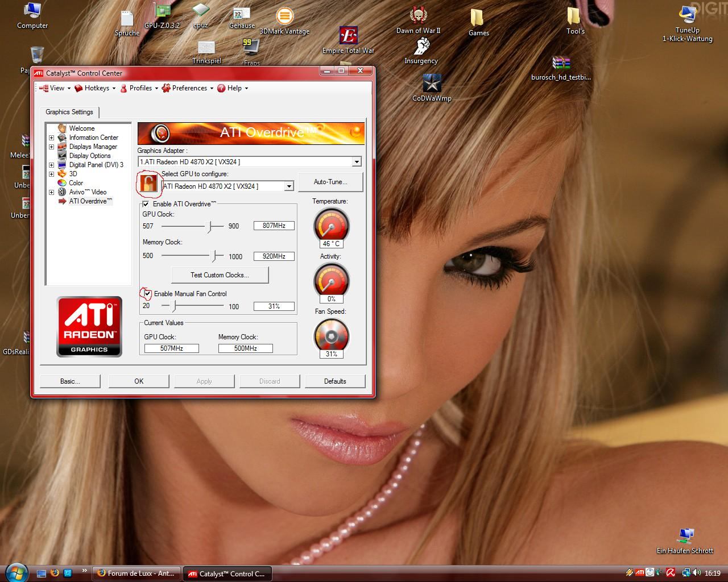The image size is (728, 582).
Task: Expand the Digital Panel (DVI) 3 node
Action: [51, 165]
